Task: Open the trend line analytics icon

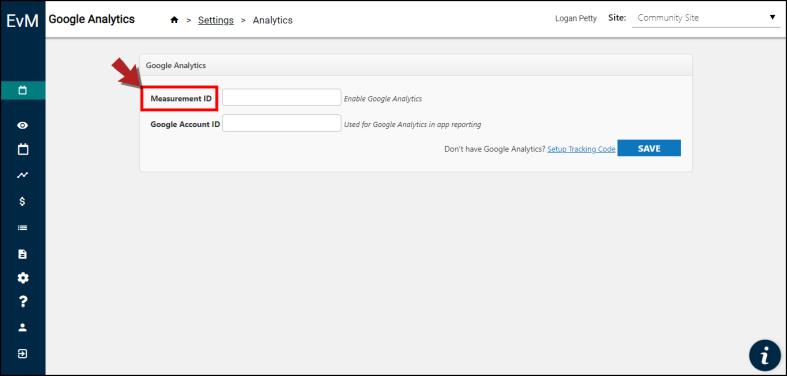Action: (x=23, y=175)
